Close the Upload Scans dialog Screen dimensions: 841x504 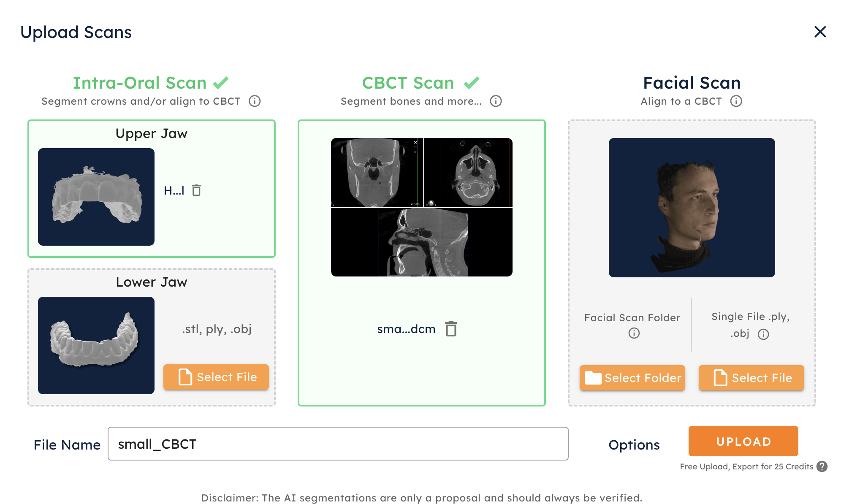click(820, 32)
